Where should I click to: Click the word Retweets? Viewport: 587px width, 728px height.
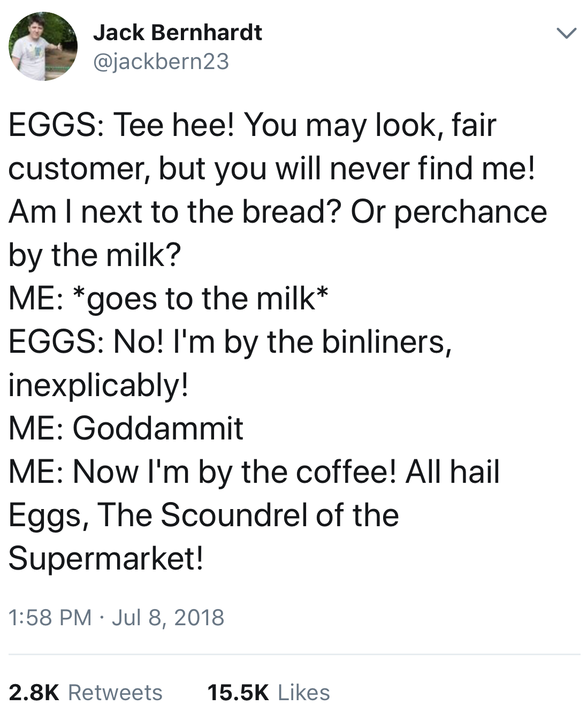coord(116,692)
